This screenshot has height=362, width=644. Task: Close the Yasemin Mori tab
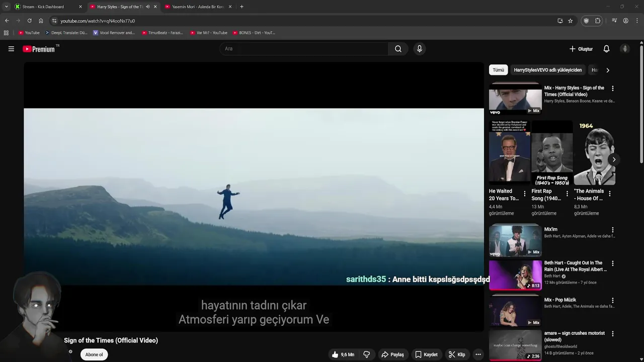pos(230,7)
